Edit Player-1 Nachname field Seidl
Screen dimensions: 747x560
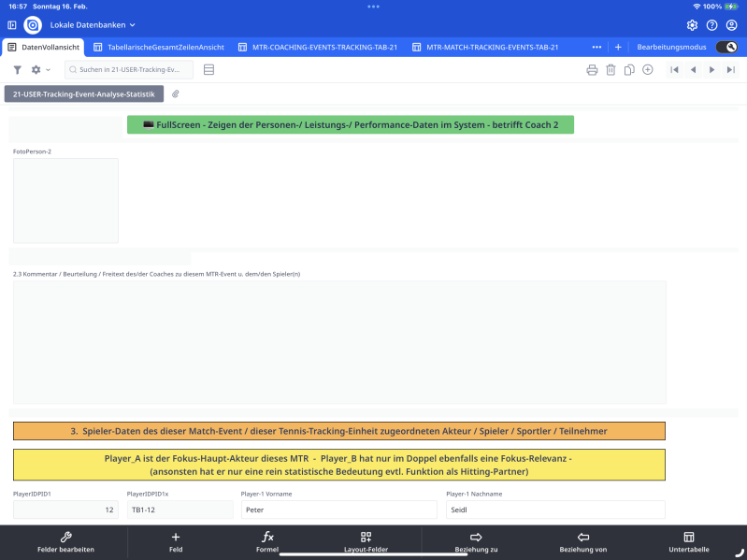click(555, 510)
